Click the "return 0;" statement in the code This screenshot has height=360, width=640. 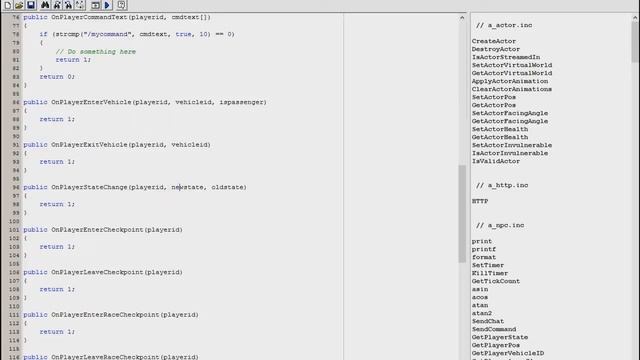[x=57, y=77]
